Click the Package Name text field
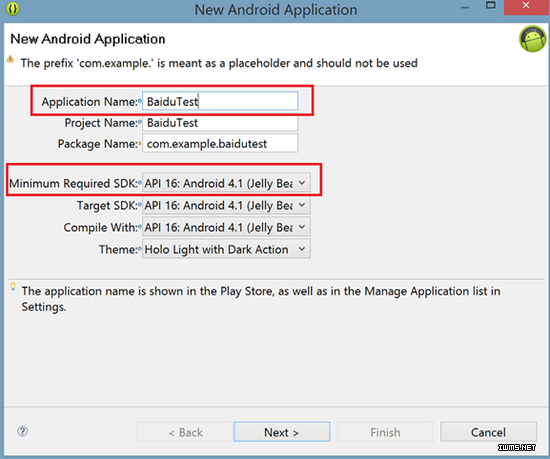Image resolution: width=550 pixels, height=459 pixels. click(220, 143)
